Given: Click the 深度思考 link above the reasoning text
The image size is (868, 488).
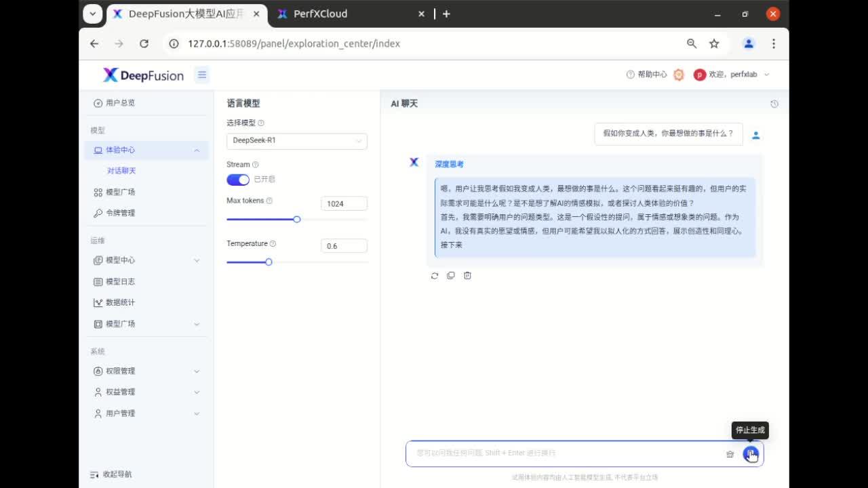Looking at the screenshot, I should [448, 163].
